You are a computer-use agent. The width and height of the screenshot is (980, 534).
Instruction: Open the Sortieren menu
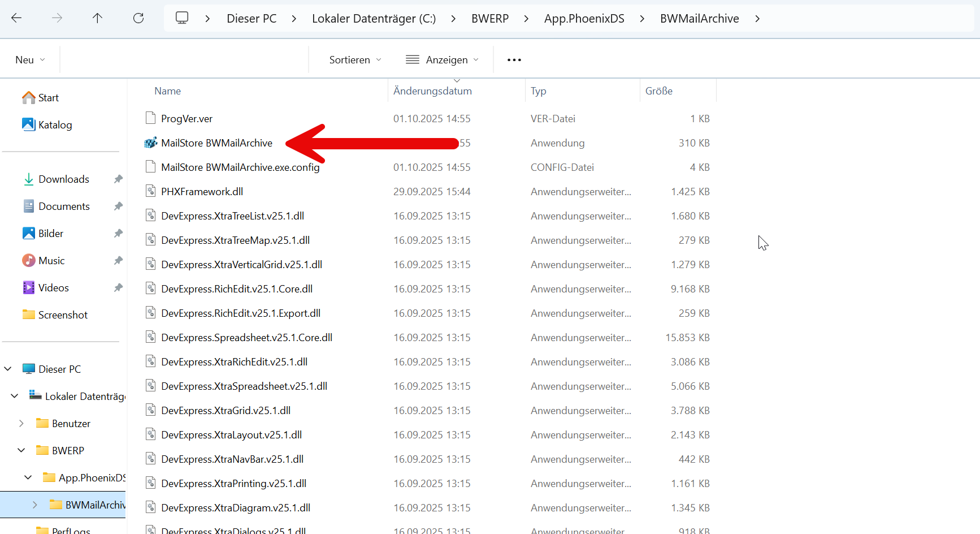355,60
